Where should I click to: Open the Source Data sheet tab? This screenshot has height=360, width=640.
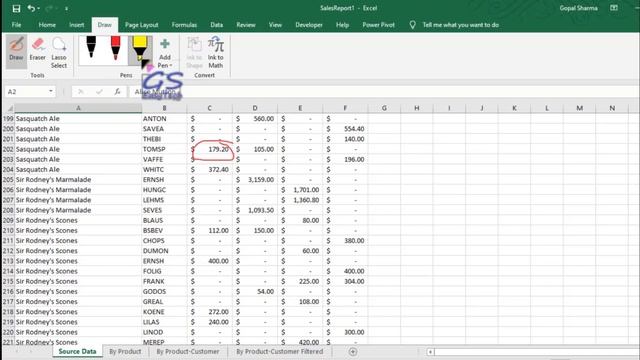click(x=77, y=351)
